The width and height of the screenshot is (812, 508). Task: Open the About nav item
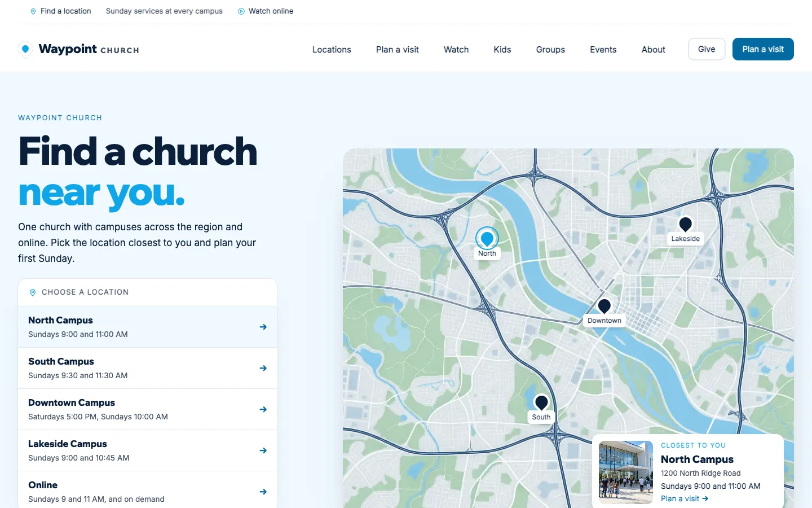pyautogui.click(x=654, y=50)
